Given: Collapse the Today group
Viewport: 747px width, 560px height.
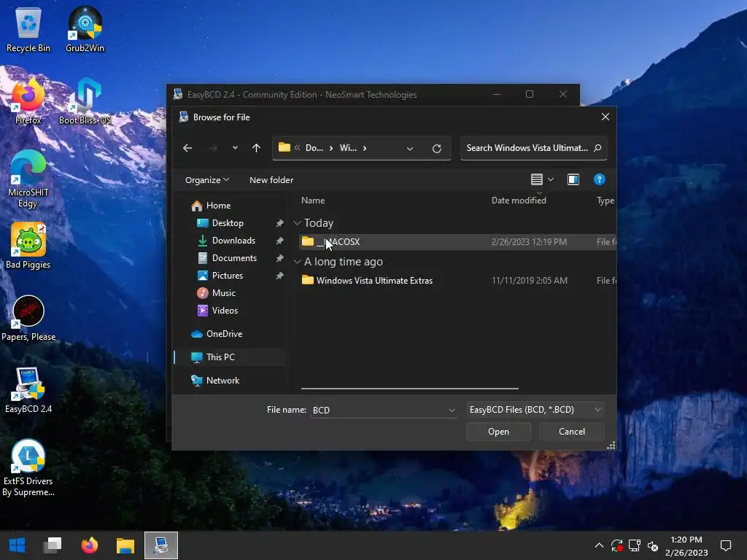Looking at the screenshot, I should 297,223.
